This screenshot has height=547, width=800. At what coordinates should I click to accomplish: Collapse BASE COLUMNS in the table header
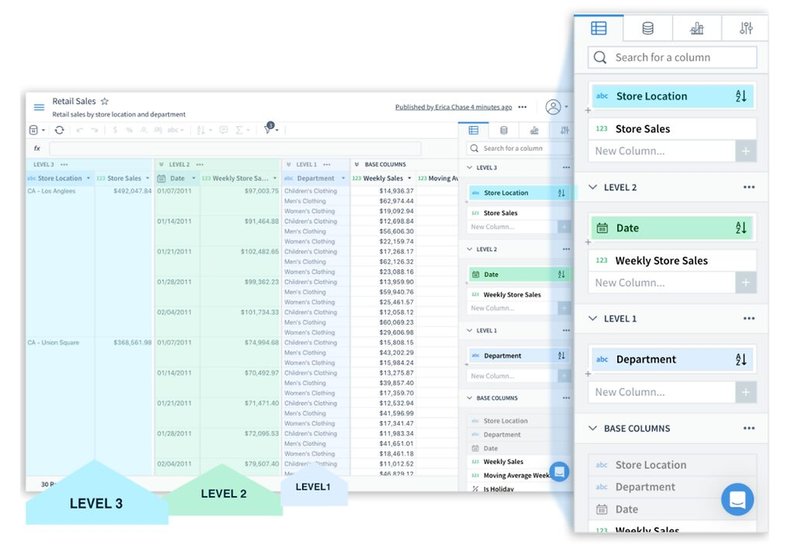(x=357, y=164)
